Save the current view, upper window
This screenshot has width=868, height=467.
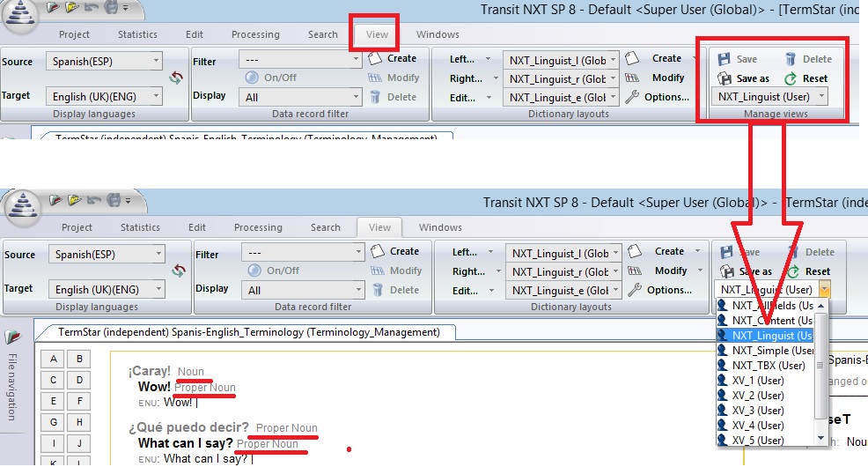737,59
